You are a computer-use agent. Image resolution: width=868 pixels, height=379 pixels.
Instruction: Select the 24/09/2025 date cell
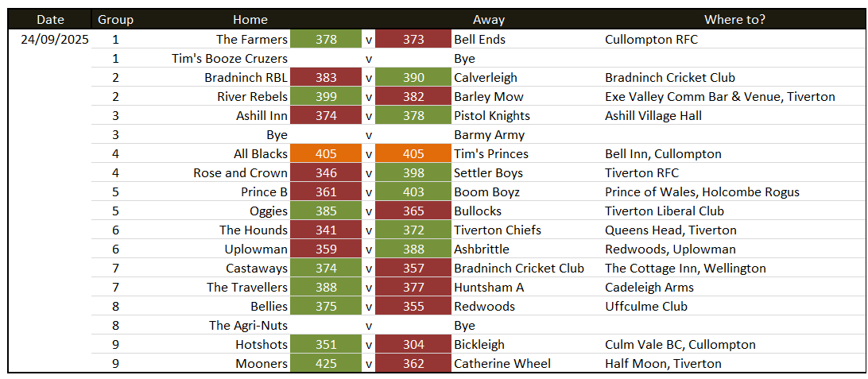click(x=55, y=39)
